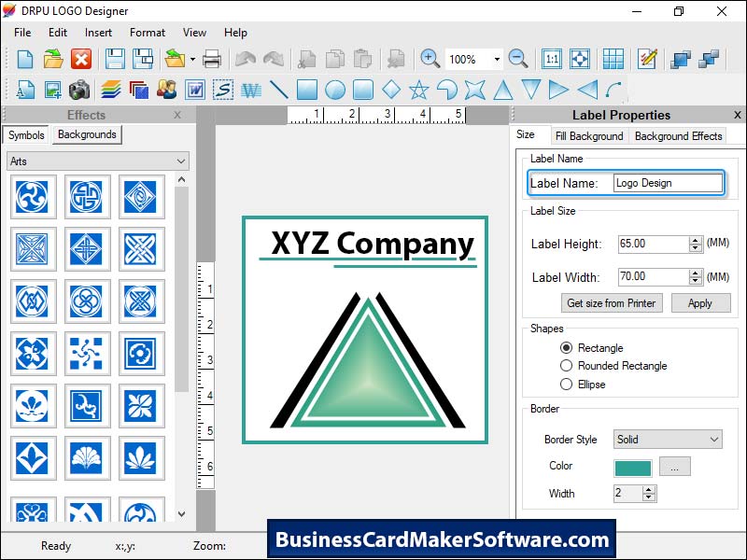Click the Label Name text field

click(x=668, y=183)
